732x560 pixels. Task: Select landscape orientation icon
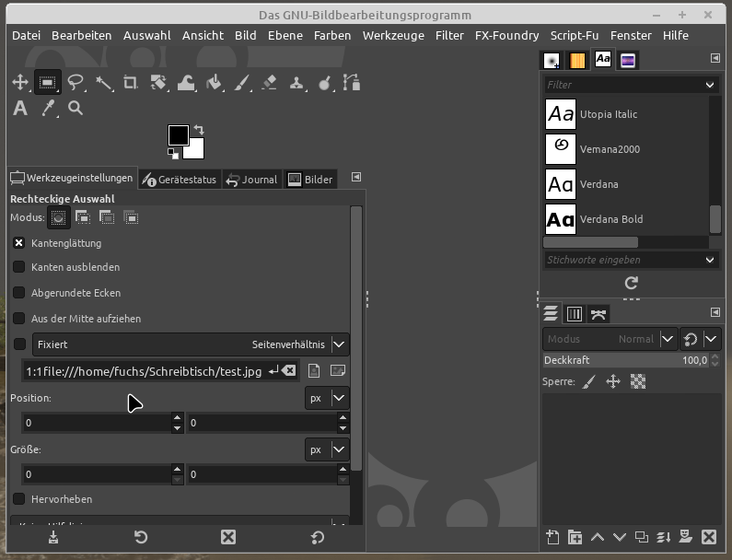(338, 371)
